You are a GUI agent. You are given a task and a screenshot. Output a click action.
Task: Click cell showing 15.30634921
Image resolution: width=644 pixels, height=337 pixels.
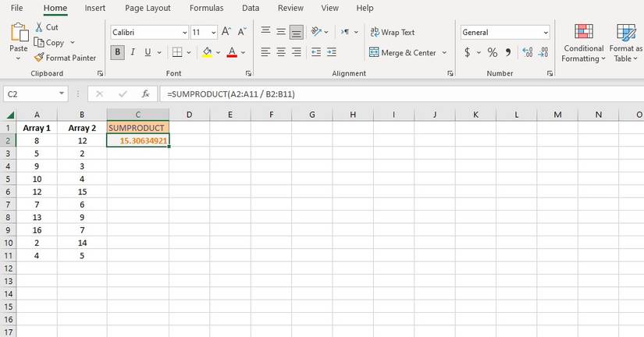tap(137, 140)
